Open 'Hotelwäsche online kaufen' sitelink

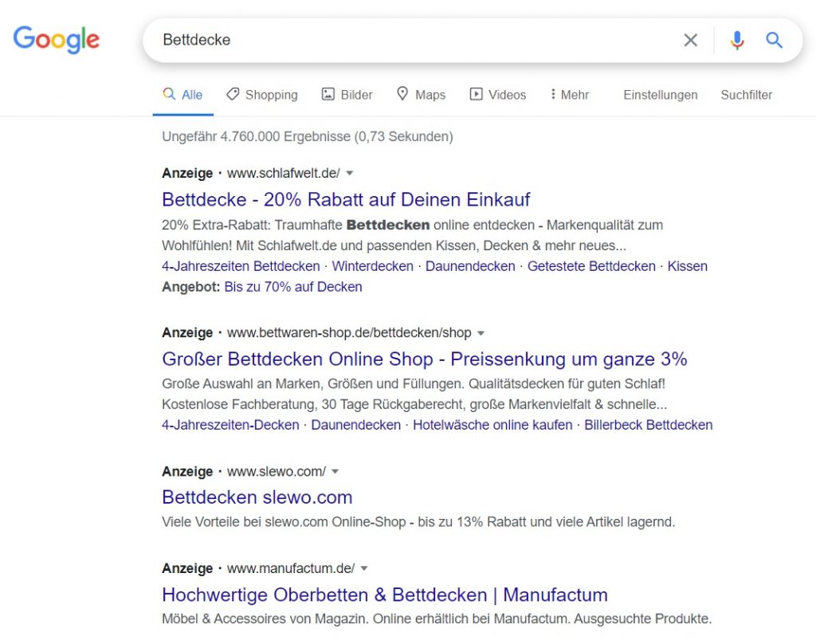pyautogui.click(x=492, y=425)
